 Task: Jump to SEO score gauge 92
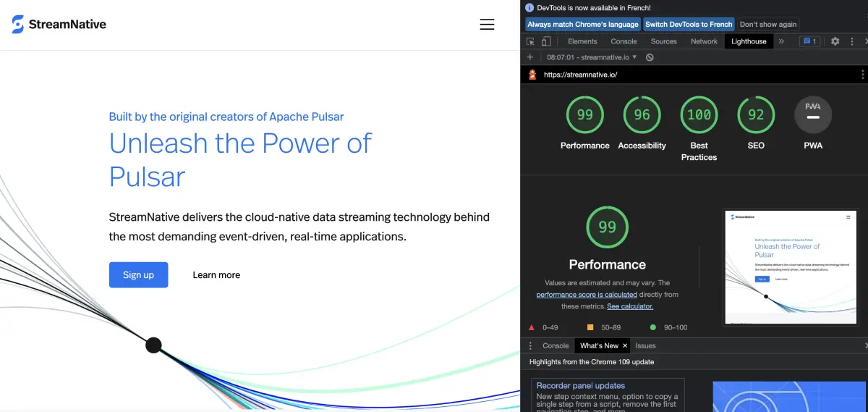[756, 114]
